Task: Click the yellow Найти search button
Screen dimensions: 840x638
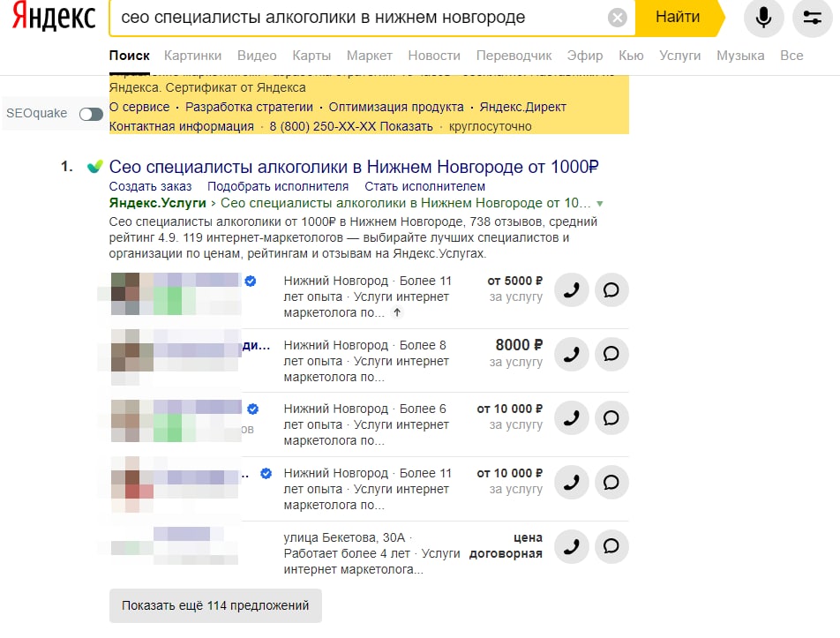Action: point(679,18)
